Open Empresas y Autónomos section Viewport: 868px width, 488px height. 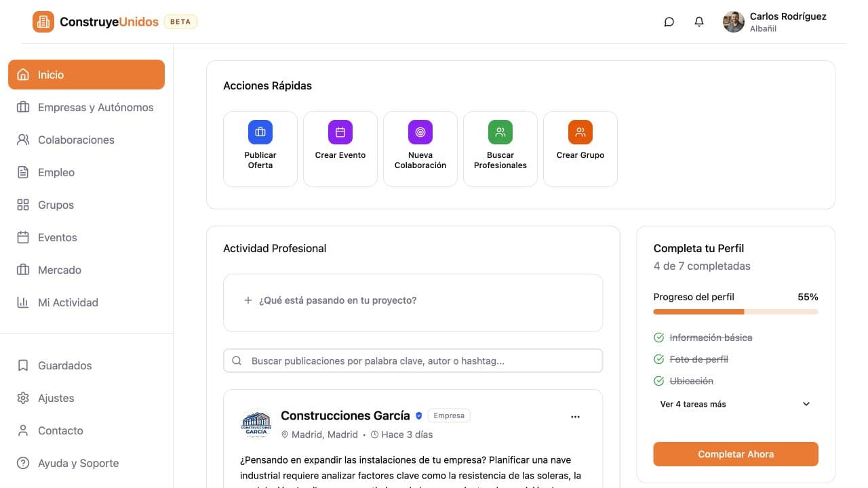tap(86, 107)
